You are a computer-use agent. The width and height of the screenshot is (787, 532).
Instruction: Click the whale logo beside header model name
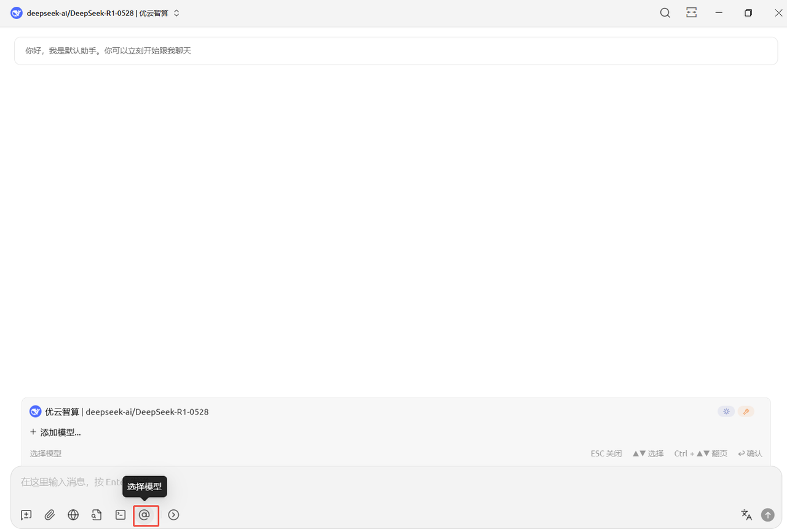click(17, 13)
